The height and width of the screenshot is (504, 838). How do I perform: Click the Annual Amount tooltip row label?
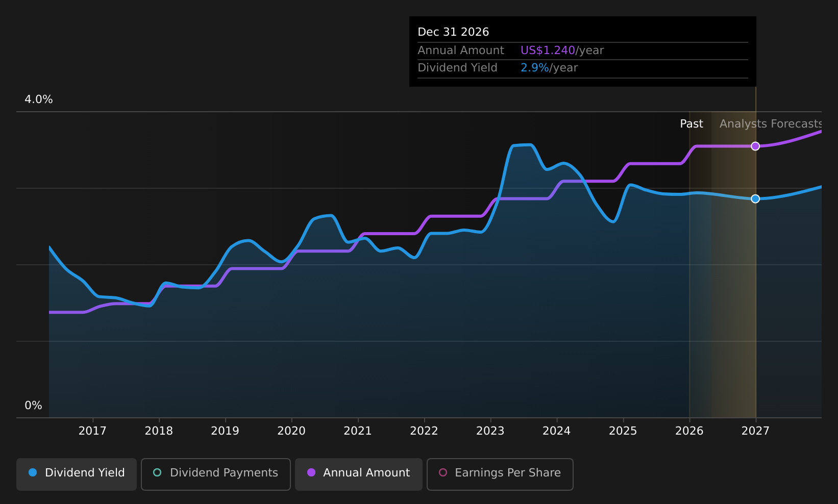tap(461, 51)
